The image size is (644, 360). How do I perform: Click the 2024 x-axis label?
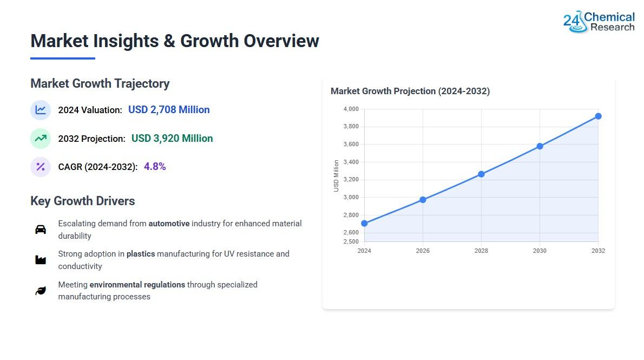pos(364,251)
